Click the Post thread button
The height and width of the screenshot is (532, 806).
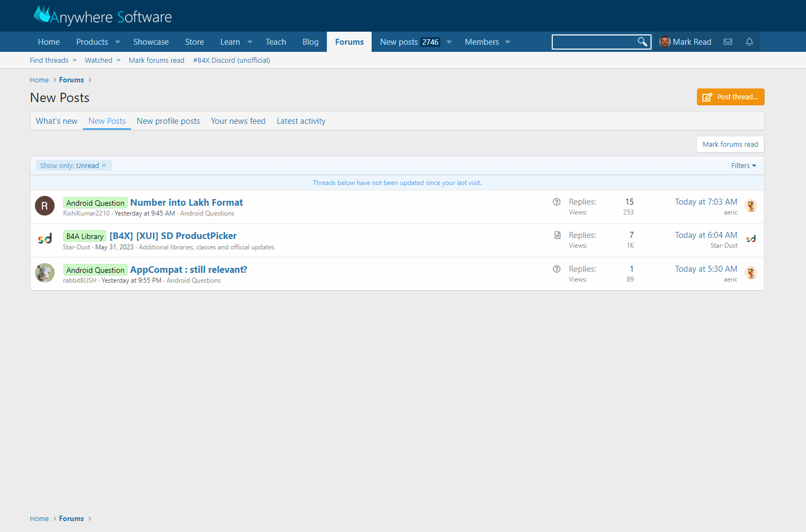(730, 97)
